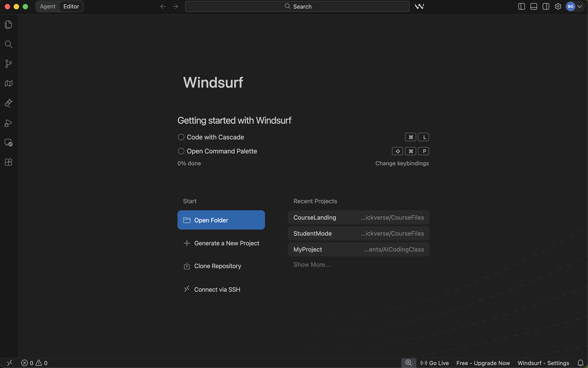Open Run and Debug icon
The image size is (588, 368).
(x=9, y=123)
